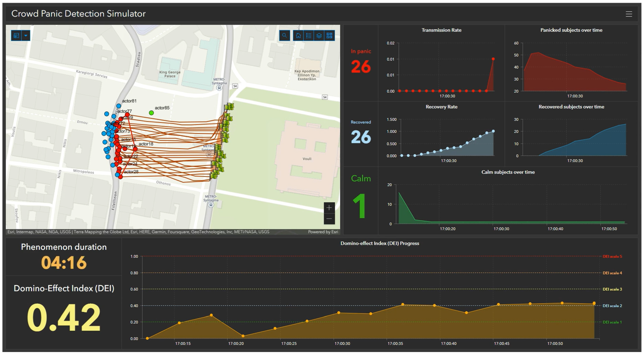Activate the map selection tool
644x354 pixels.
pyautogui.click(x=16, y=36)
